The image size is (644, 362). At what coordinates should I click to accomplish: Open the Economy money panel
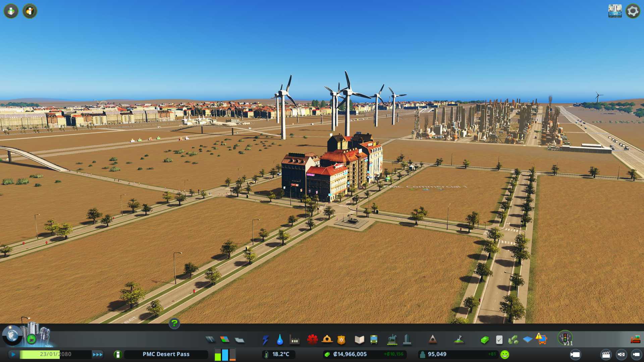484,340
